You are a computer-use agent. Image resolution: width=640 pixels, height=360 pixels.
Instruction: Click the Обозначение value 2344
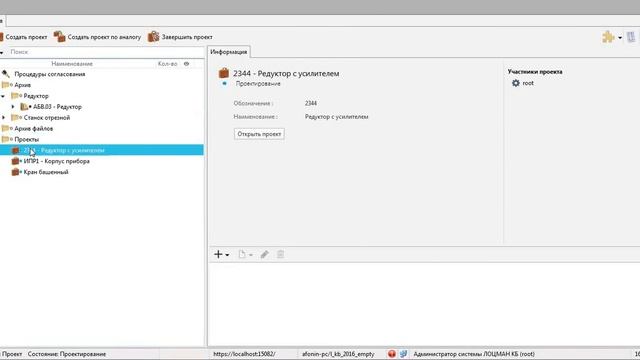point(311,103)
